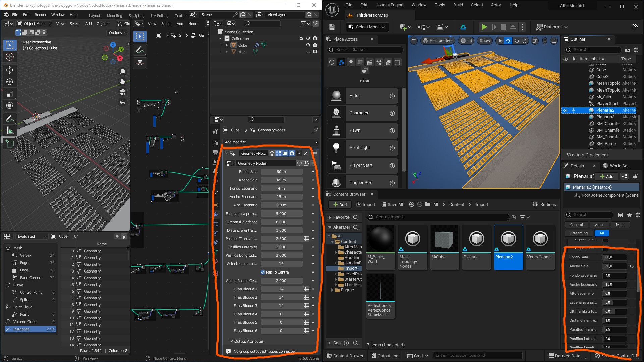Toggle Collection exclude checkbox in Blender outliner

coord(301,38)
